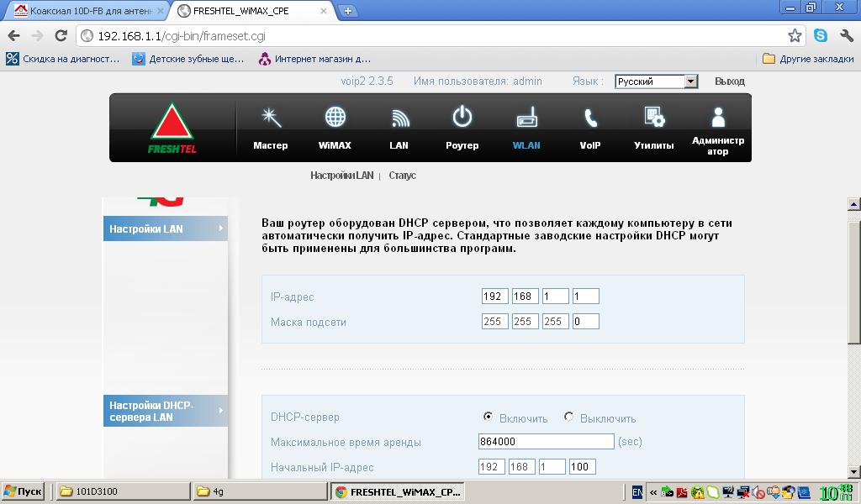861x504 pixels.
Task: Click the Максимальное время аренды field
Action: 546,442
